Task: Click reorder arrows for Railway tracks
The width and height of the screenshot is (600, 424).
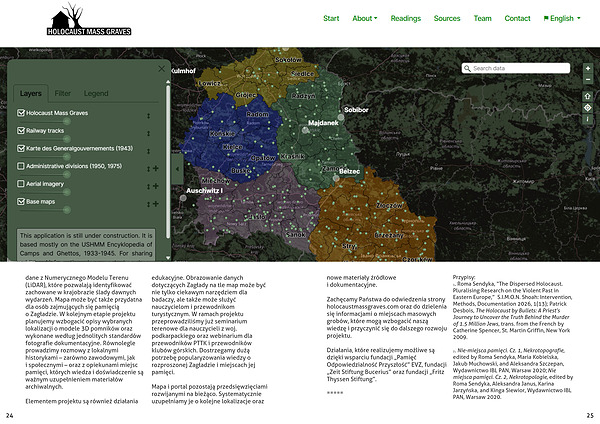Action: tap(148, 134)
